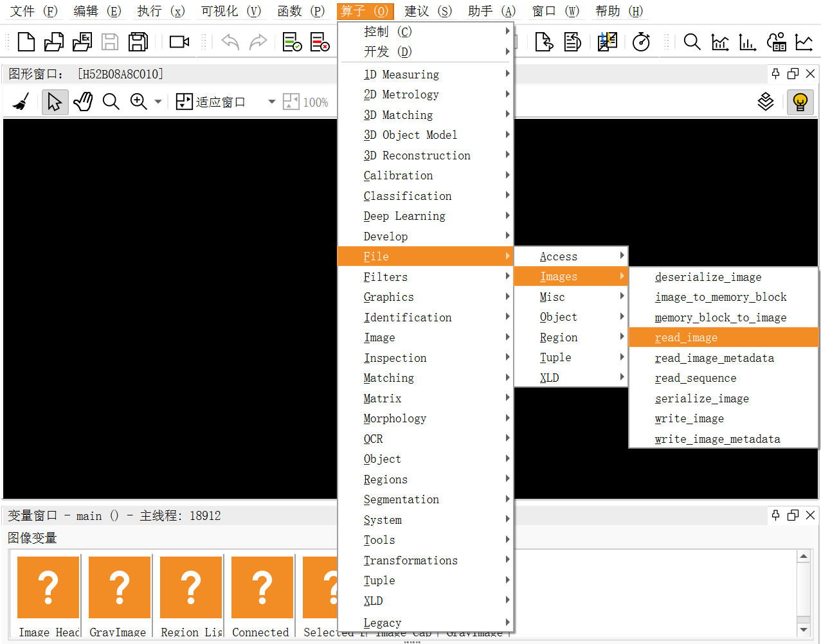Open the 可视化 (V) menu
821x644 pixels.
[231, 11]
